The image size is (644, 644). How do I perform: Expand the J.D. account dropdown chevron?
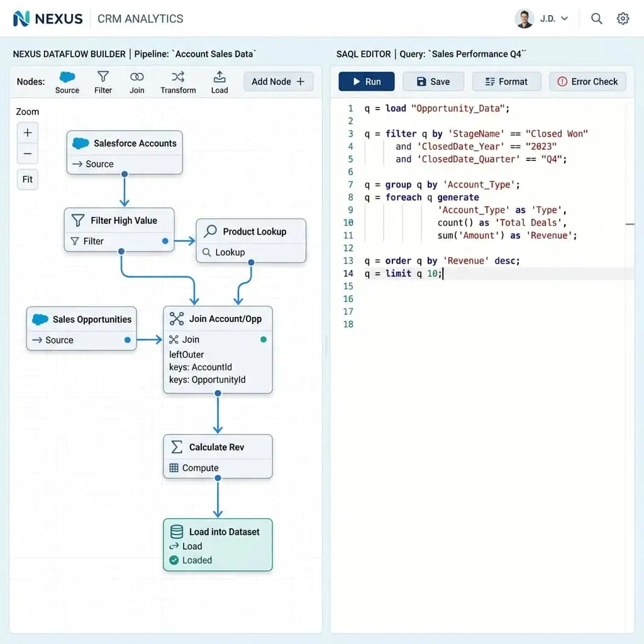(x=565, y=18)
